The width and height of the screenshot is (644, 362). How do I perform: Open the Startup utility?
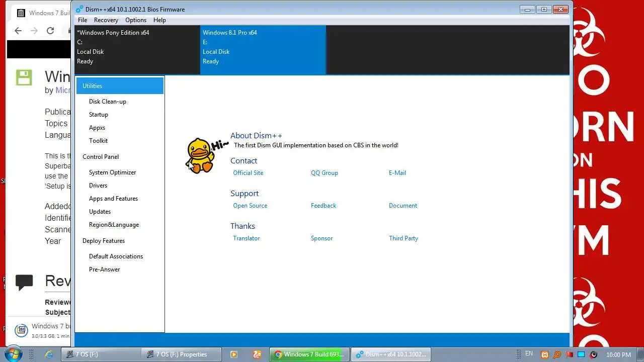pyautogui.click(x=99, y=115)
